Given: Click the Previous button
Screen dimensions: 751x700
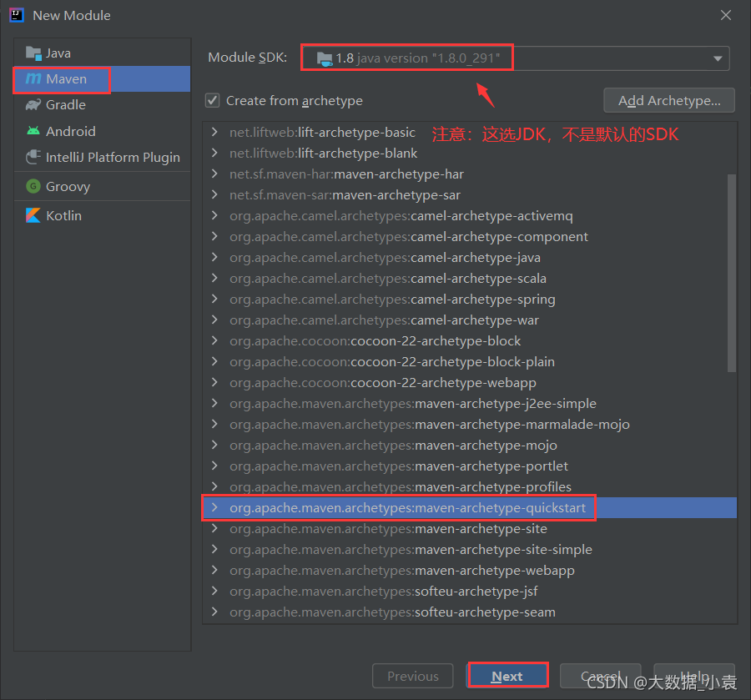Looking at the screenshot, I should (x=413, y=676).
